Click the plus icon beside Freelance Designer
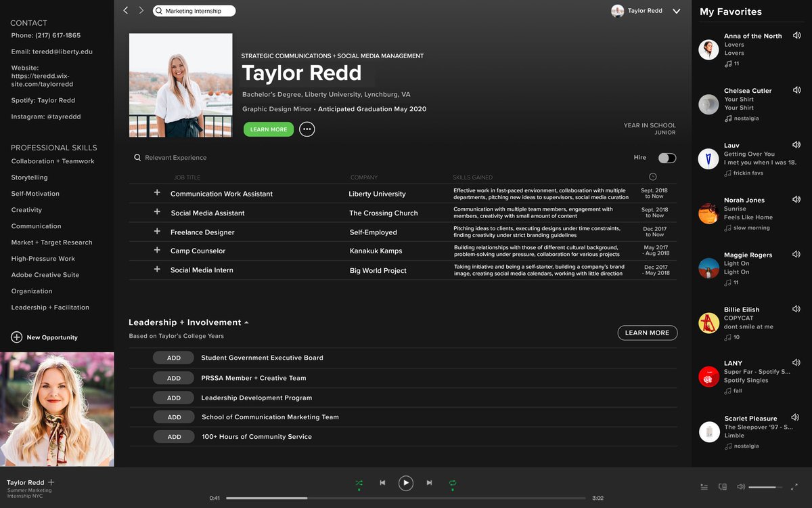812x508 pixels. tap(157, 232)
